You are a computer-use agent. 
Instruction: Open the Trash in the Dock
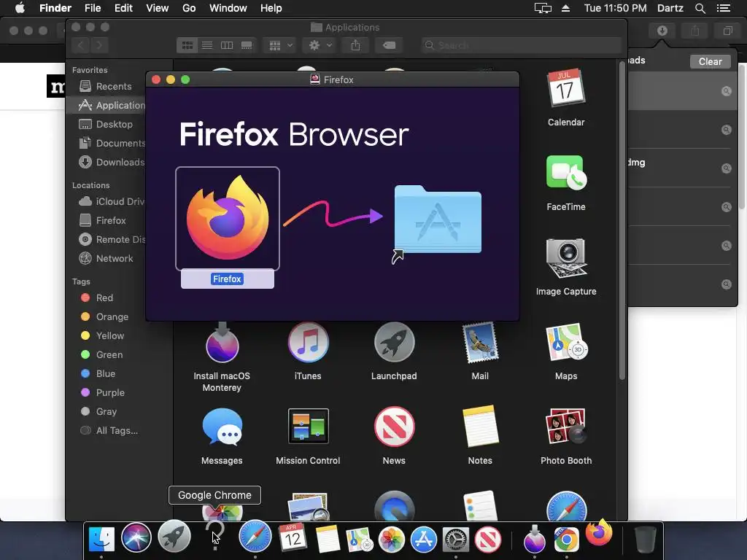tap(646, 539)
